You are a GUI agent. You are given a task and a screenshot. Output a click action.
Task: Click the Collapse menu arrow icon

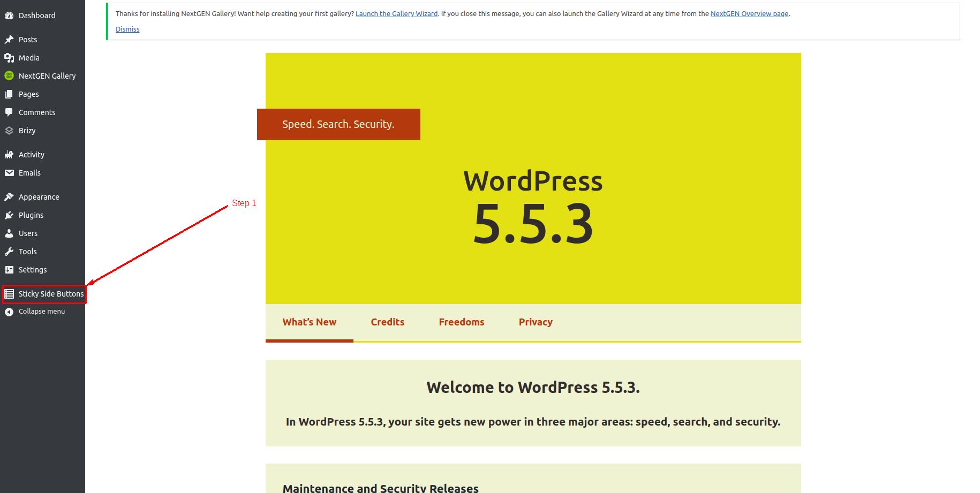coord(9,312)
